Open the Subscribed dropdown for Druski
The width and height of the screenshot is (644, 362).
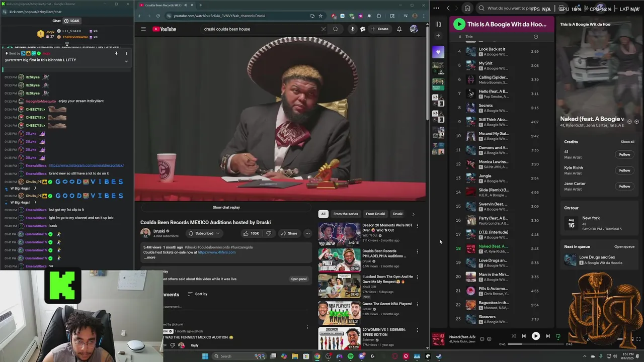pyautogui.click(x=204, y=233)
